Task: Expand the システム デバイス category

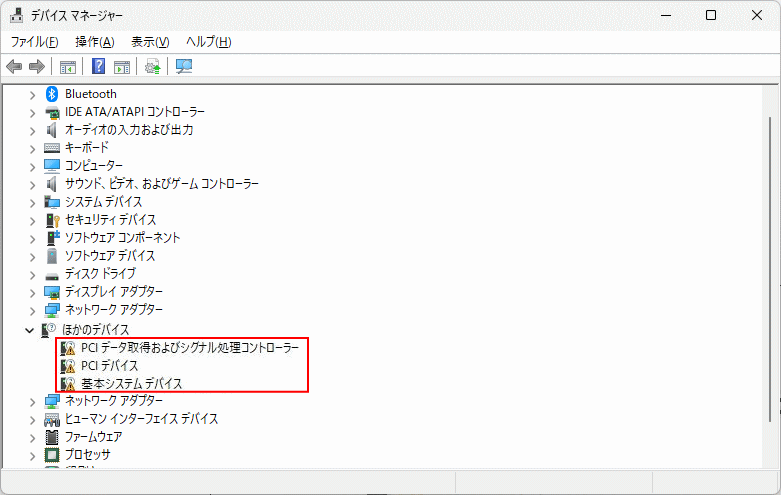Action: (x=32, y=203)
